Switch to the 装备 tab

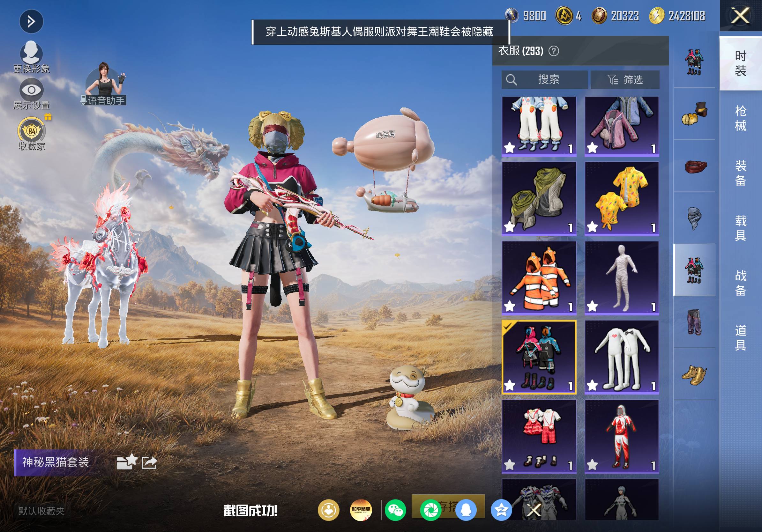pyautogui.click(x=740, y=173)
